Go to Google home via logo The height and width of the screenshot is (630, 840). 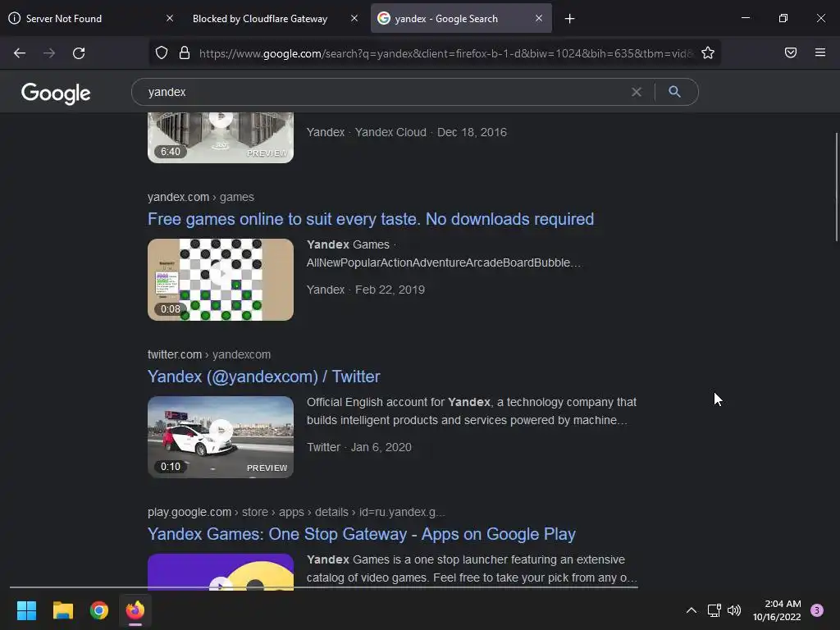pos(56,94)
